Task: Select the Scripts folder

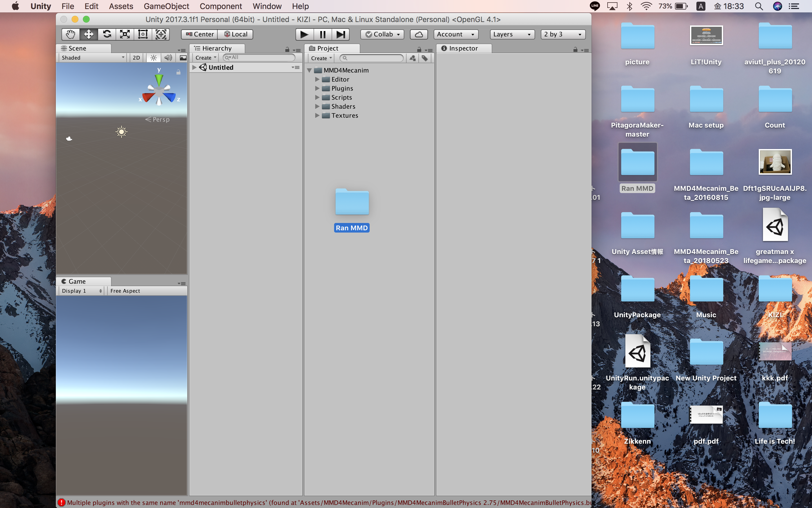Action: click(341, 97)
